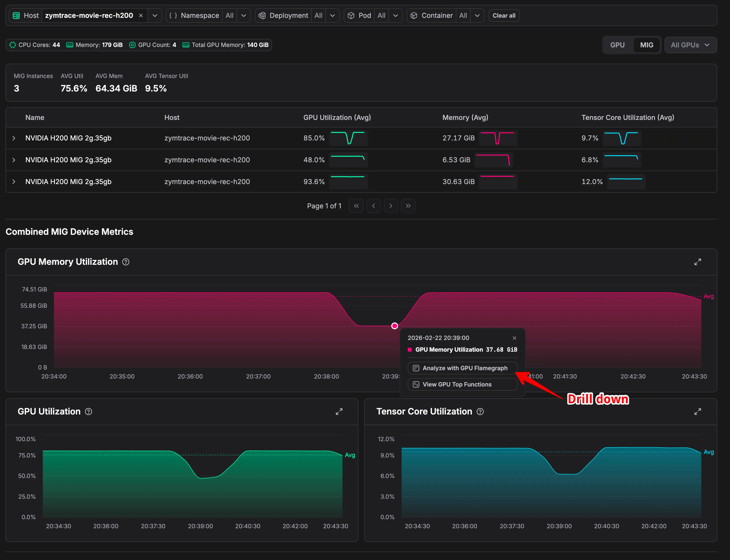Click help icon beside GPU Memory Utilization
The image size is (730, 560).
coord(126,262)
